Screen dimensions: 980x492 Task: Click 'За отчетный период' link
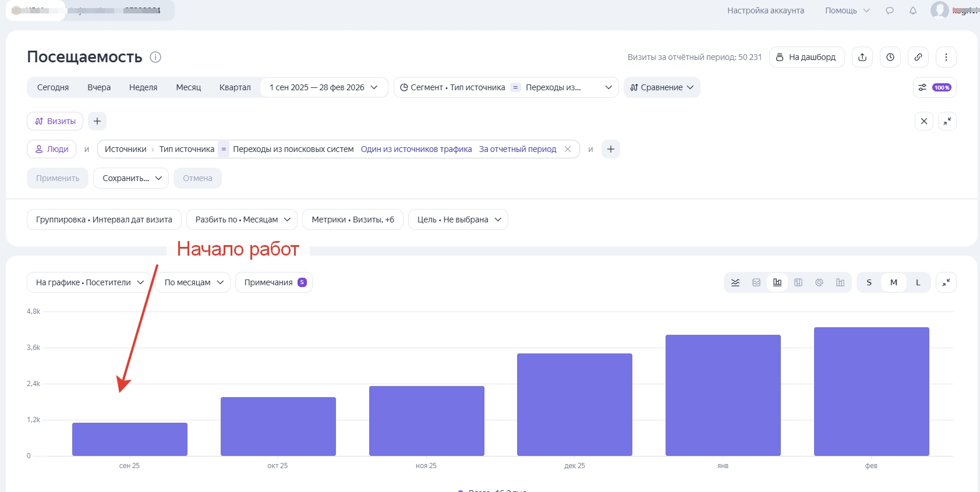pos(518,149)
